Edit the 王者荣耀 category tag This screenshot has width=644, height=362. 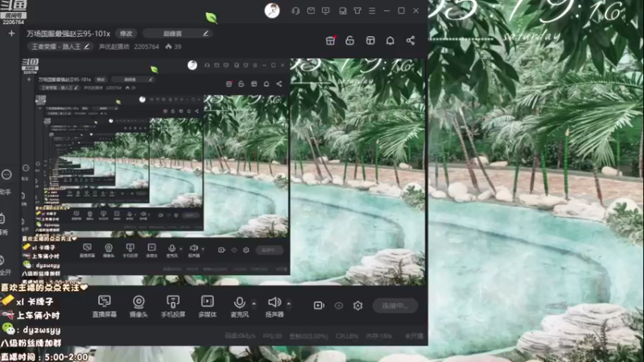pyautogui.click(x=60, y=47)
